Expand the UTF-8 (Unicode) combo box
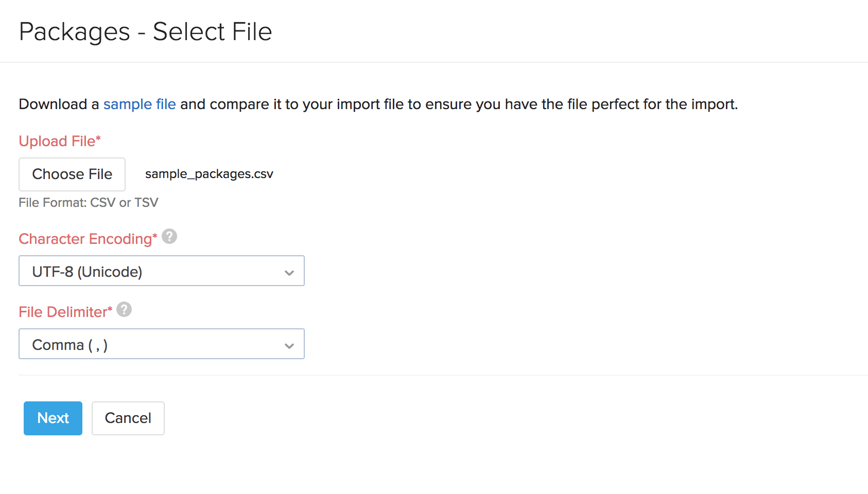 pos(161,271)
